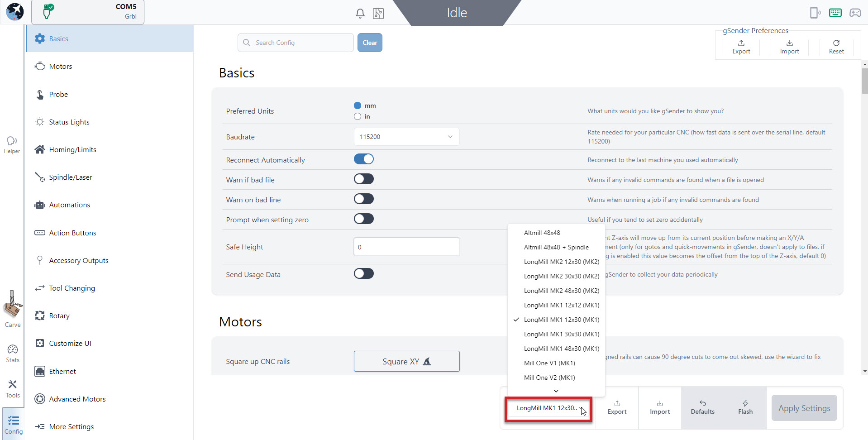Switch to the Carve view
This screenshot has width=868, height=440.
[x=13, y=310]
